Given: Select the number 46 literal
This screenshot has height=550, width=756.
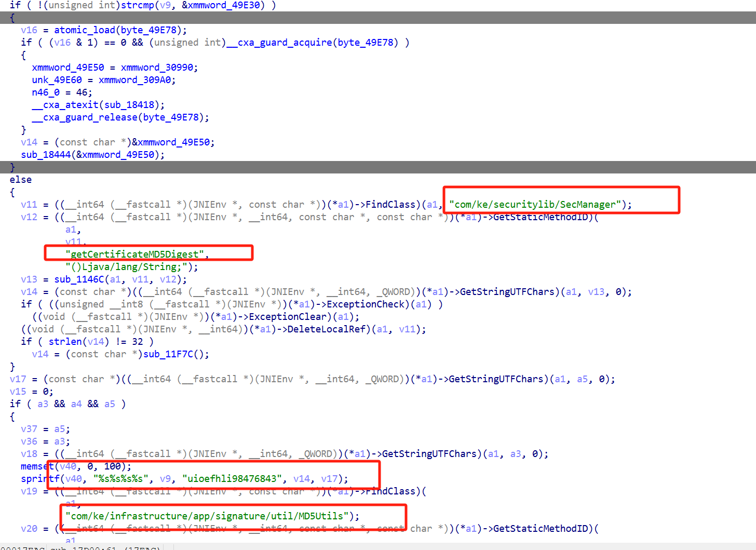Looking at the screenshot, I should pyautogui.click(x=82, y=92).
